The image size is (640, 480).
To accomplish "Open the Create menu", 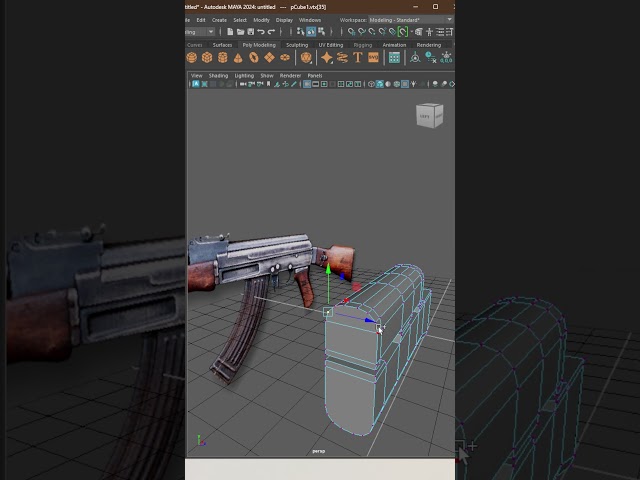I will (219, 20).
